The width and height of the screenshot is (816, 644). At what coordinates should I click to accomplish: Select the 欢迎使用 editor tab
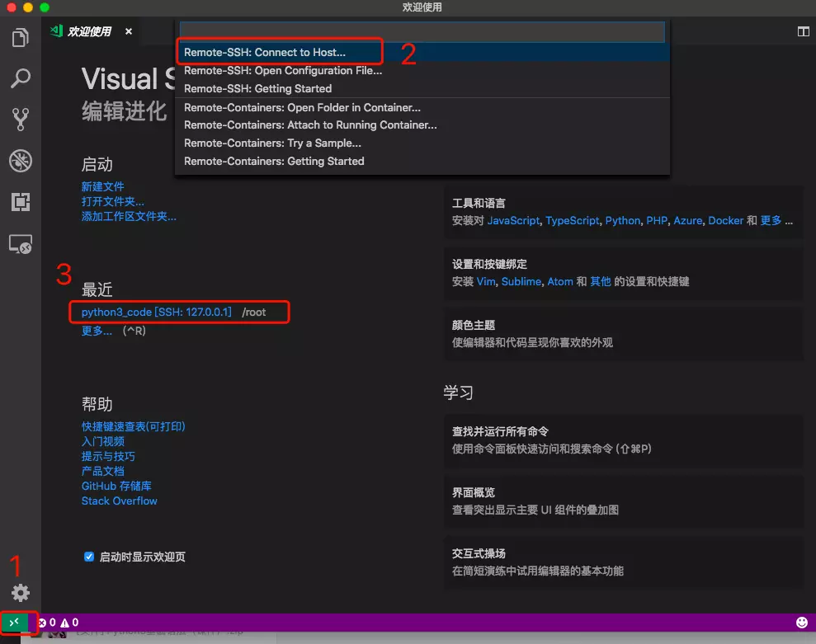(x=89, y=31)
